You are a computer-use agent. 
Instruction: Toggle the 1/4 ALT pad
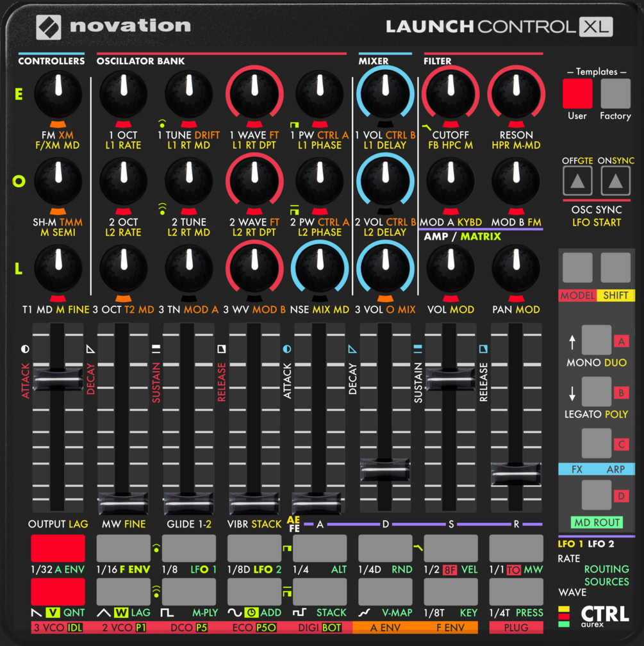coord(320,549)
